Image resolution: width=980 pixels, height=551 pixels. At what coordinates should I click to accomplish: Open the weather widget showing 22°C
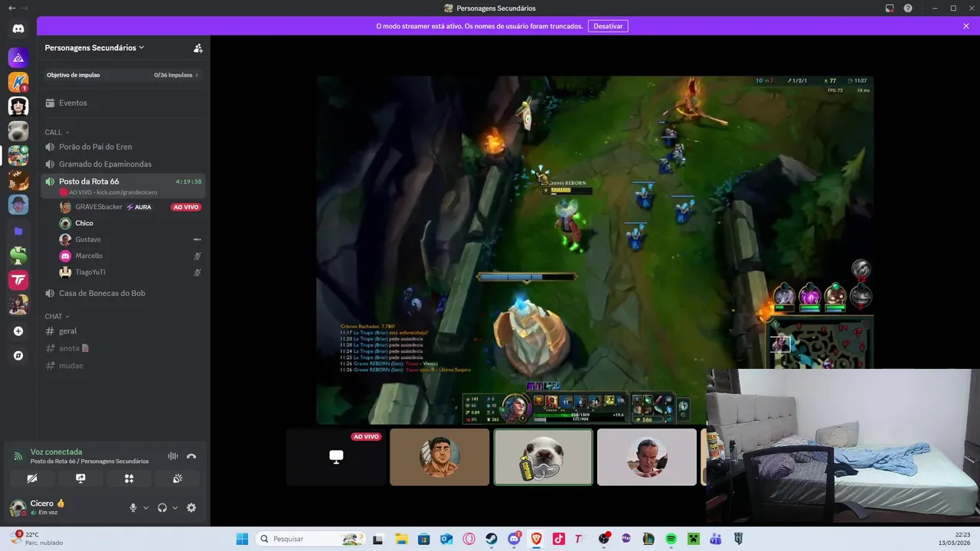click(37, 539)
